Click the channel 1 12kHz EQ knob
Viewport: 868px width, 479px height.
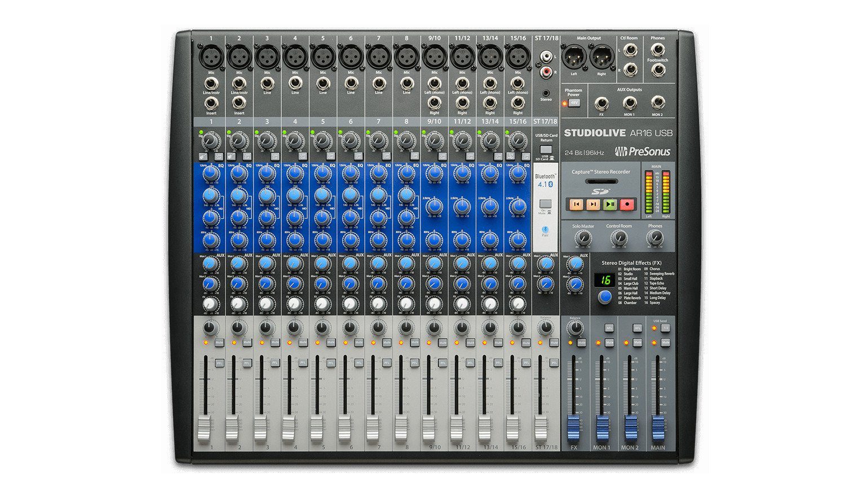tap(211, 172)
